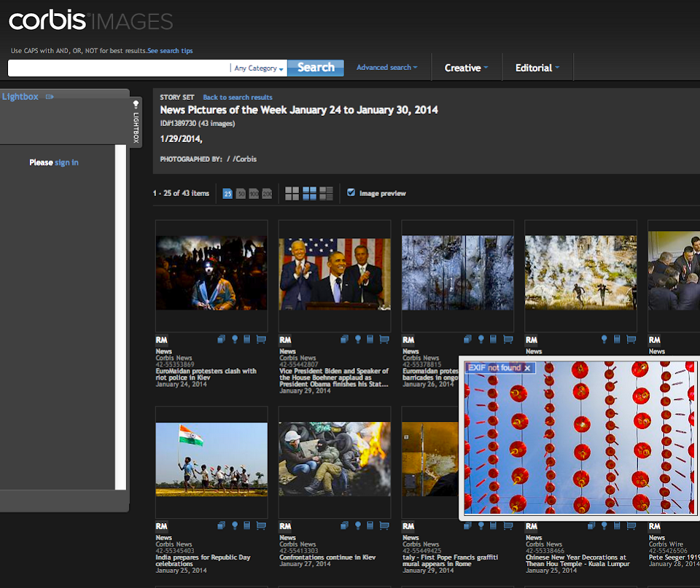The image size is (700, 588).
Task: Toggle the Image preview checkbox
Action: (x=351, y=192)
